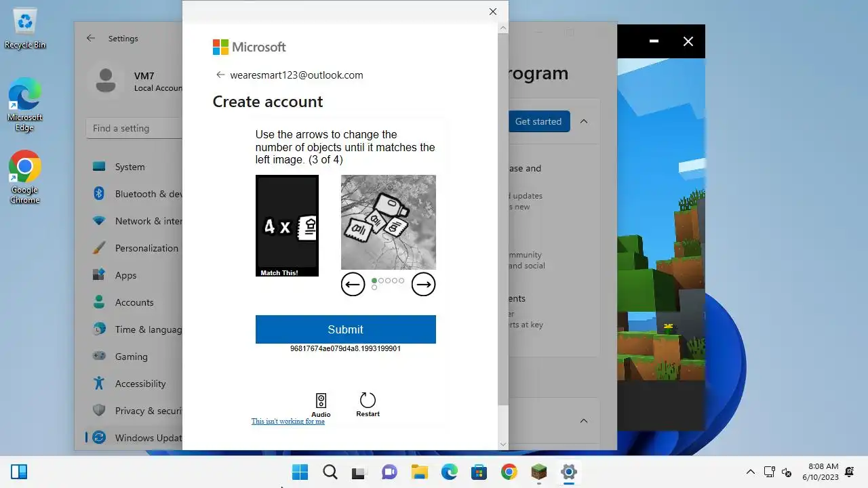
Task: Open Network & internet settings
Action: [x=136, y=221]
